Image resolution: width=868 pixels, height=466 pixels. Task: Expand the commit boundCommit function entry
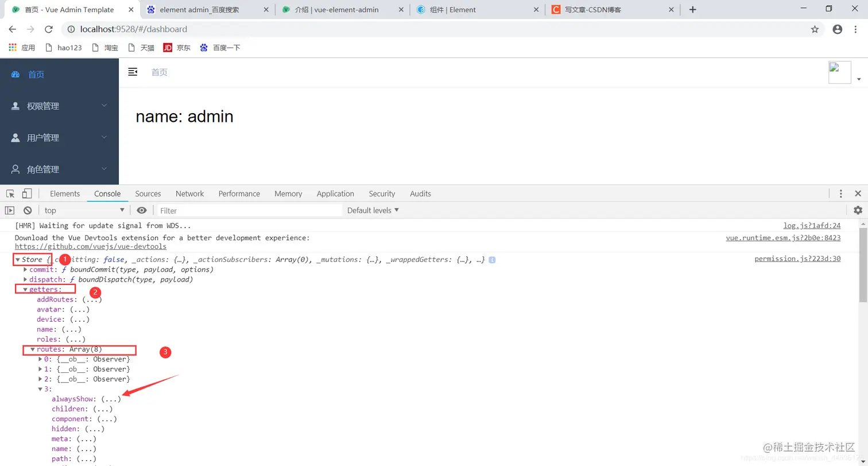tap(25, 269)
